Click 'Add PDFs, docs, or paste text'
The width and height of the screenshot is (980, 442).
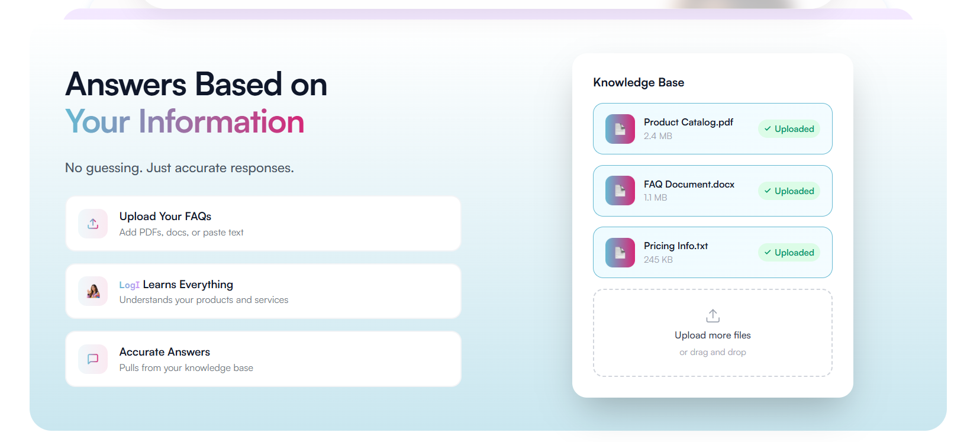181,233
